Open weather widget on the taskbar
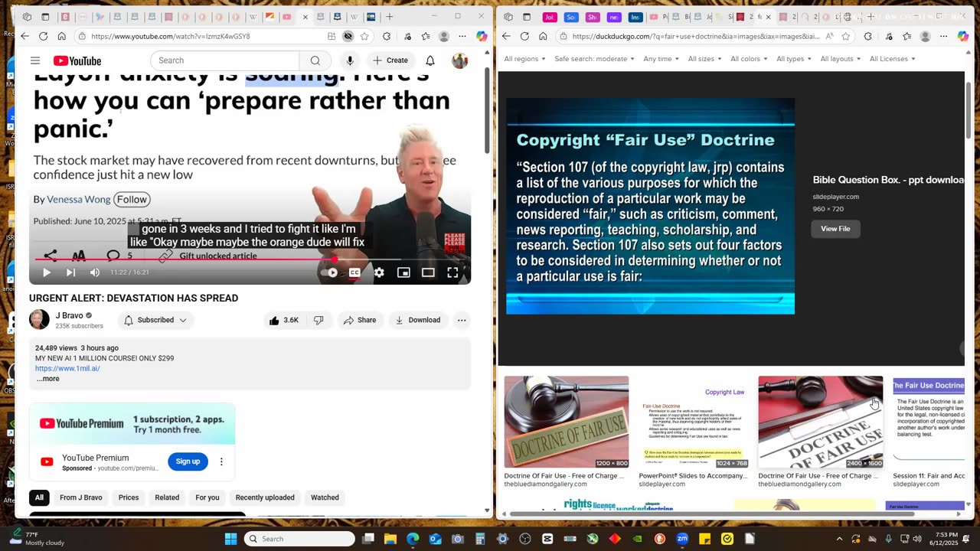980x551 pixels. [x=37, y=538]
